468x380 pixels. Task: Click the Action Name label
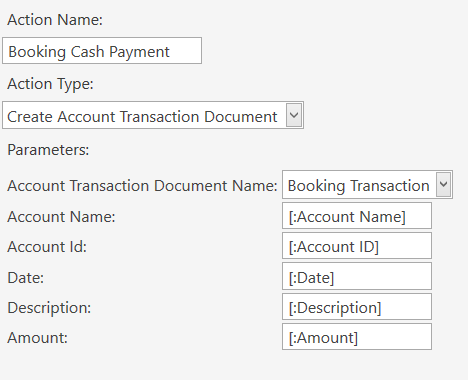tap(55, 20)
